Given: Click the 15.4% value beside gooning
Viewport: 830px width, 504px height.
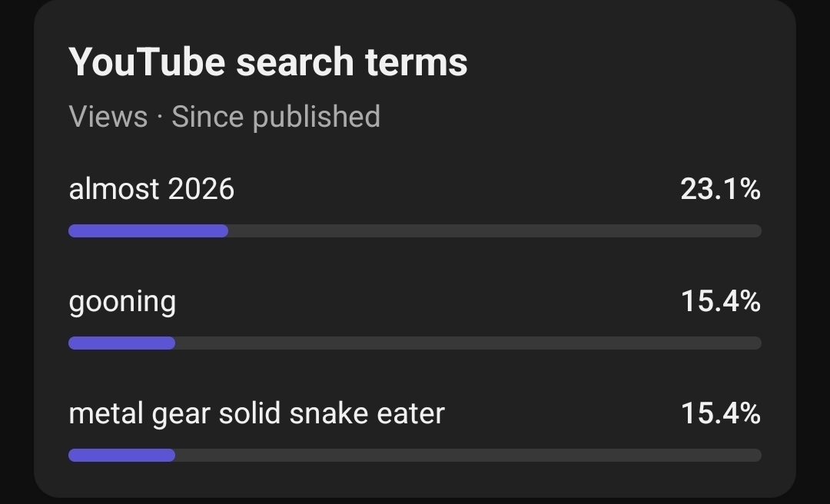Looking at the screenshot, I should (720, 301).
